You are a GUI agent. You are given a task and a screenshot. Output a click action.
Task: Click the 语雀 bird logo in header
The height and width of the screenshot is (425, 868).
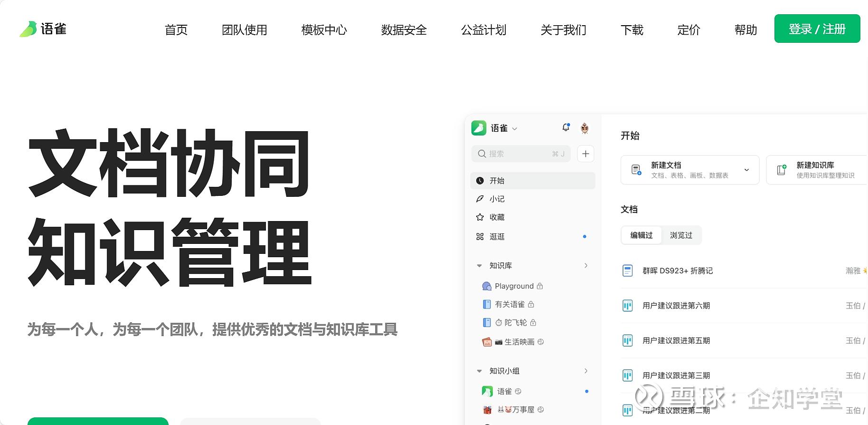[43, 29]
